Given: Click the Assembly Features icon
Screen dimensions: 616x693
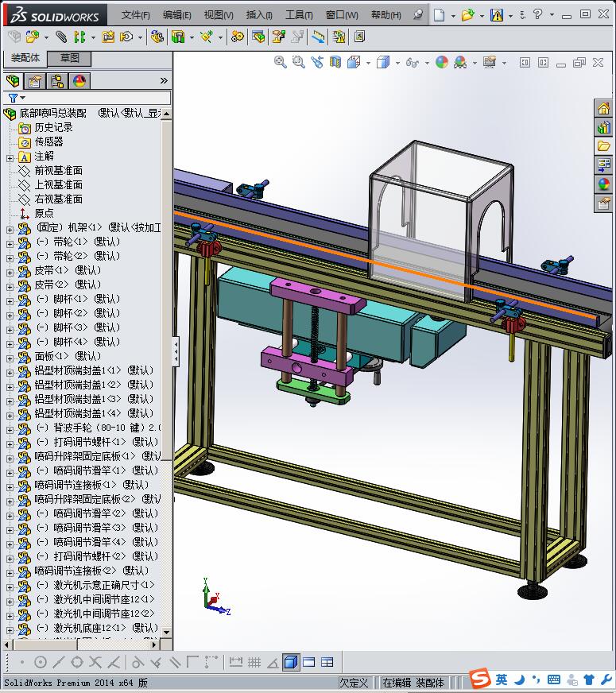Looking at the screenshot, I should [178, 37].
